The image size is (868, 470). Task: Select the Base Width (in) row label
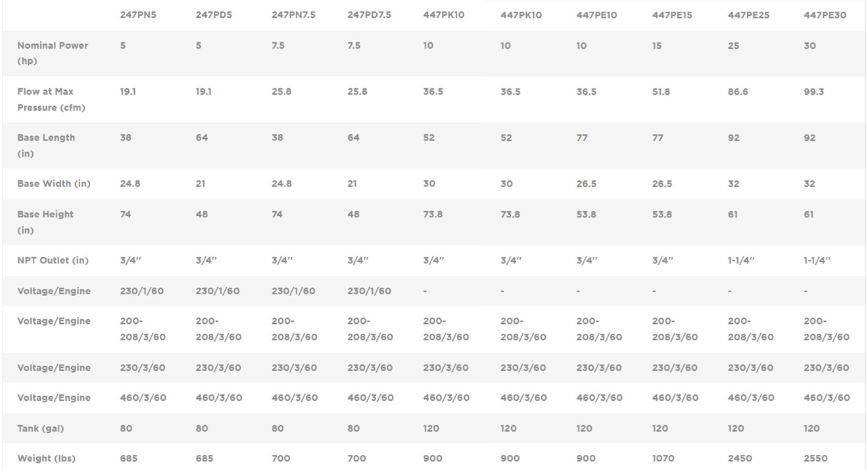click(x=54, y=184)
